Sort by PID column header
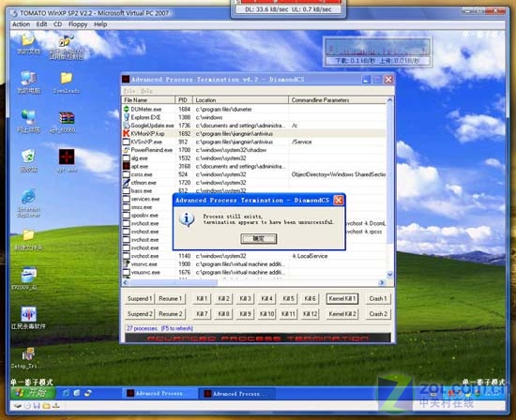Viewport: 516px width, 420px height. tap(184, 100)
